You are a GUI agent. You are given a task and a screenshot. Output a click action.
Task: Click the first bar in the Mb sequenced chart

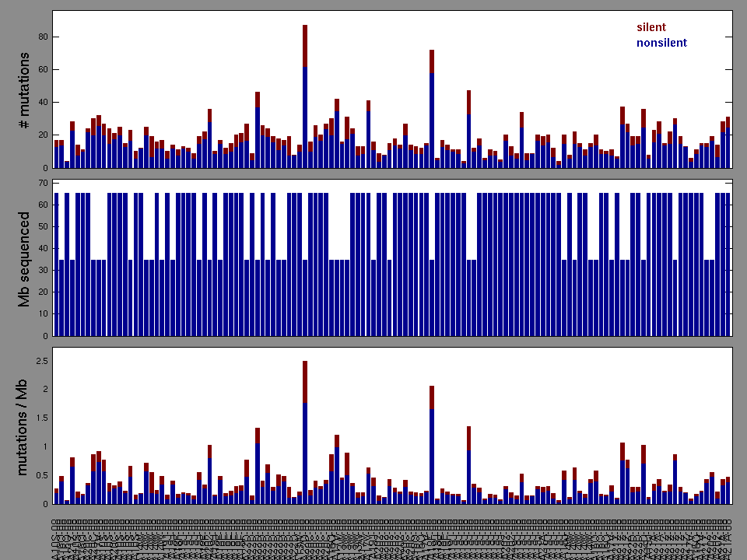(56, 264)
